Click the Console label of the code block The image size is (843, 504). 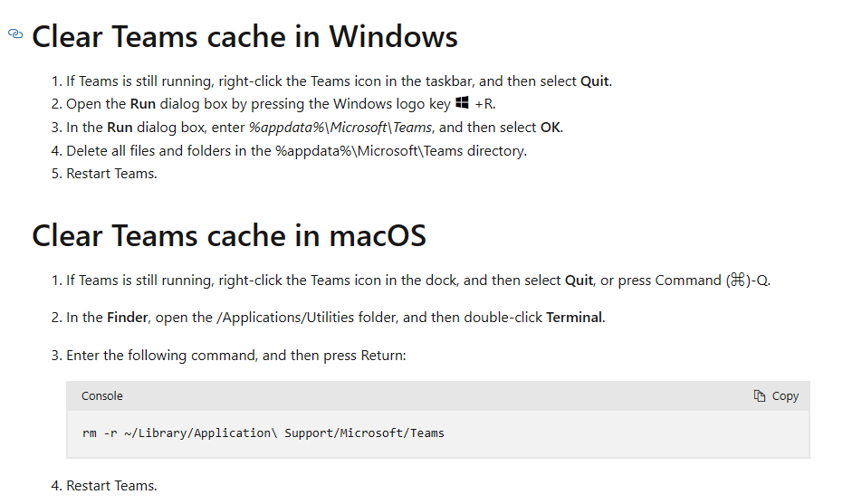(x=102, y=396)
